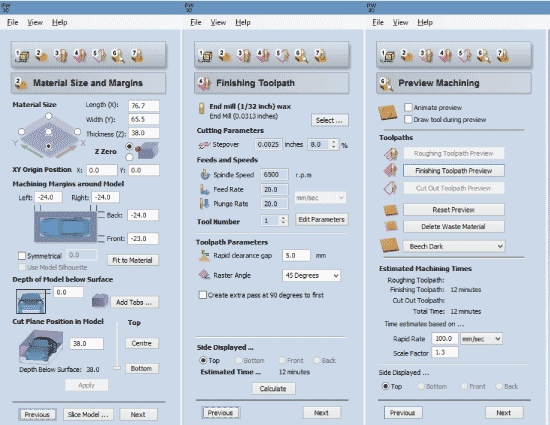Select Top side in Finishing Toolpath window

pos(203,360)
